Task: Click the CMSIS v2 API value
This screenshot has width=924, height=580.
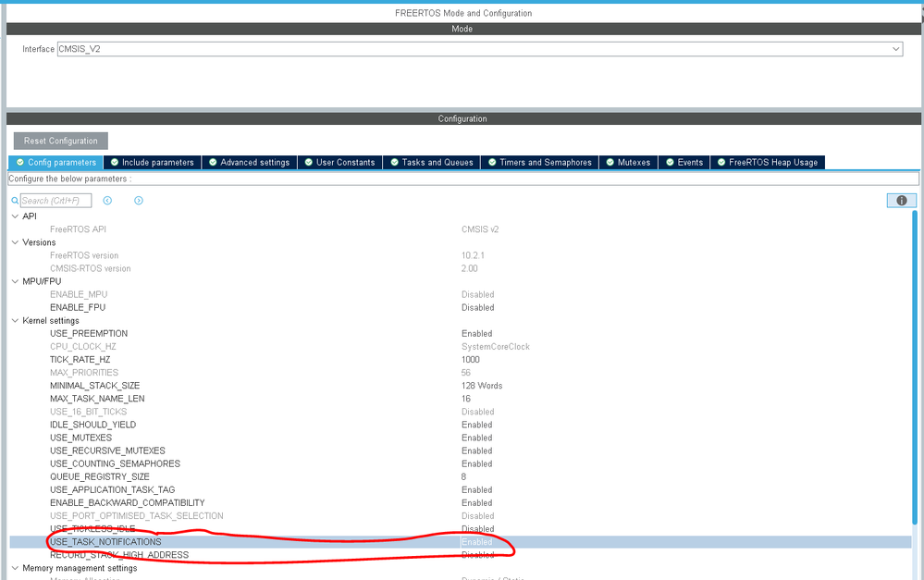Action: 480,229
